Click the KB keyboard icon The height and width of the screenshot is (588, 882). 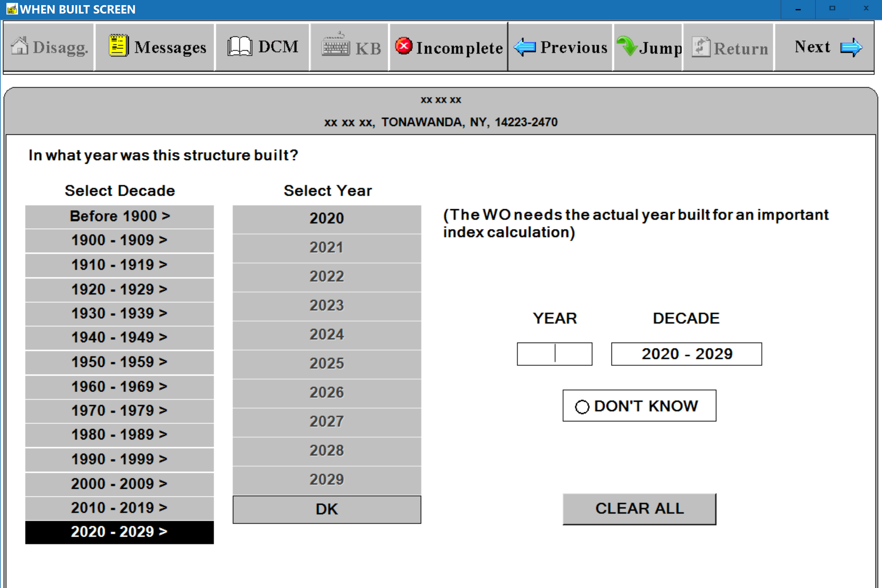pyautogui.click(x=336, y=46)
